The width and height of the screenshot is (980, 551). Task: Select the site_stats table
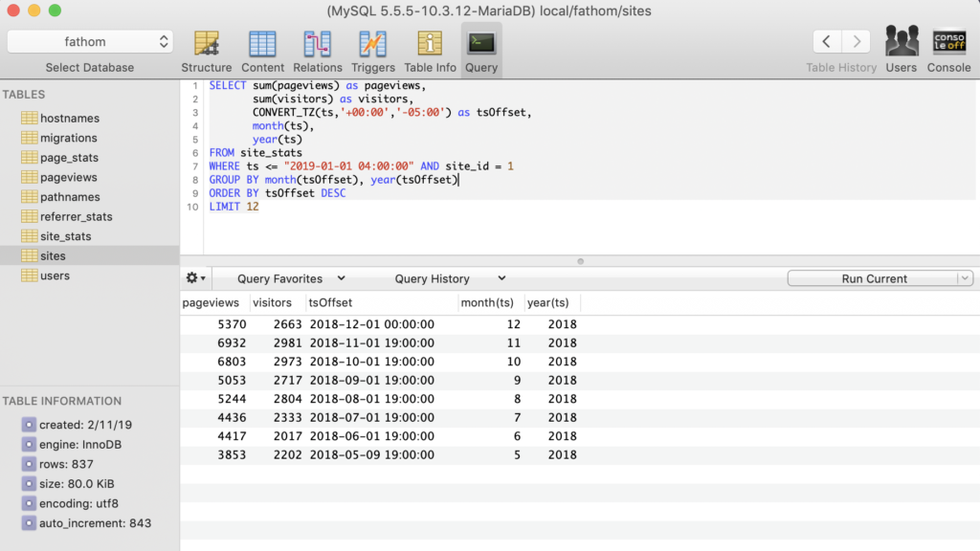click(x=65, y=236)
